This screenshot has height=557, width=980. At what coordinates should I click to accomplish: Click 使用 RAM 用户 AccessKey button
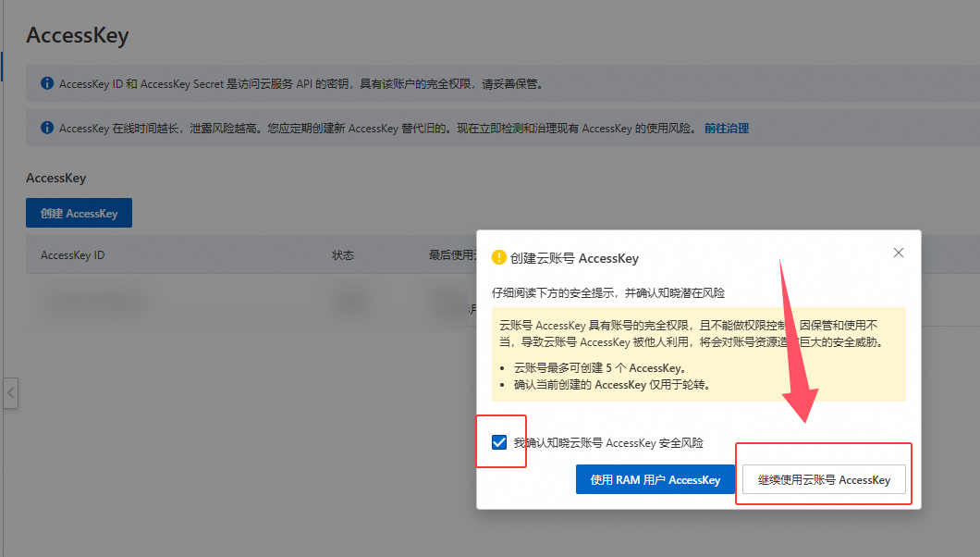click(655, 479)
